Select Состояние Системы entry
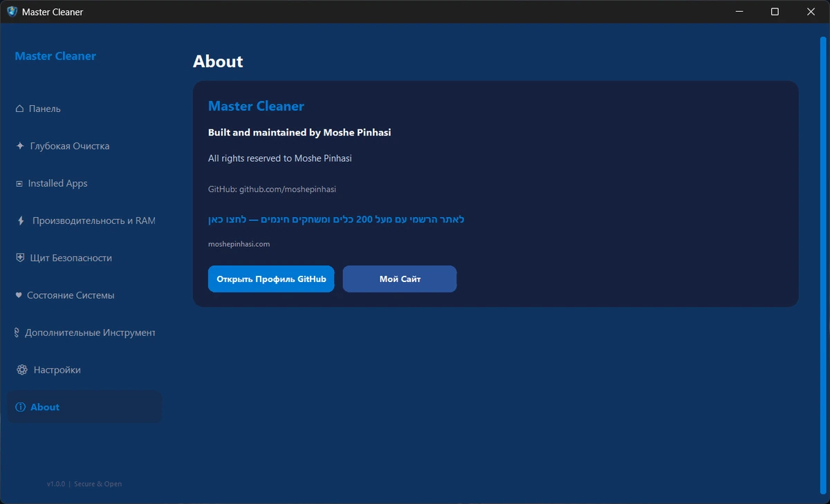Image resolution: width=830 pixels, height=504 pixels. coord(84,295)
